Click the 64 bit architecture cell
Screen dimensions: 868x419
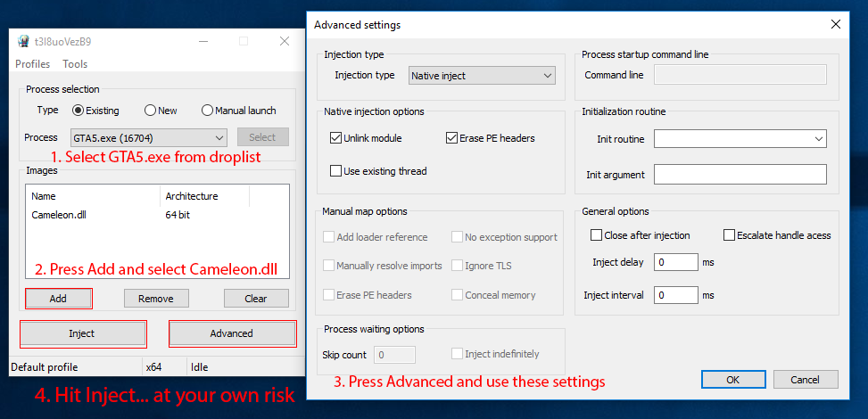178,215
